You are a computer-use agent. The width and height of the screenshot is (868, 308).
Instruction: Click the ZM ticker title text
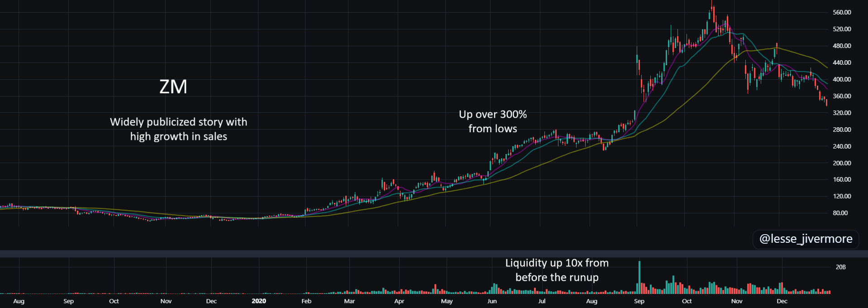[x=173, y=87]
